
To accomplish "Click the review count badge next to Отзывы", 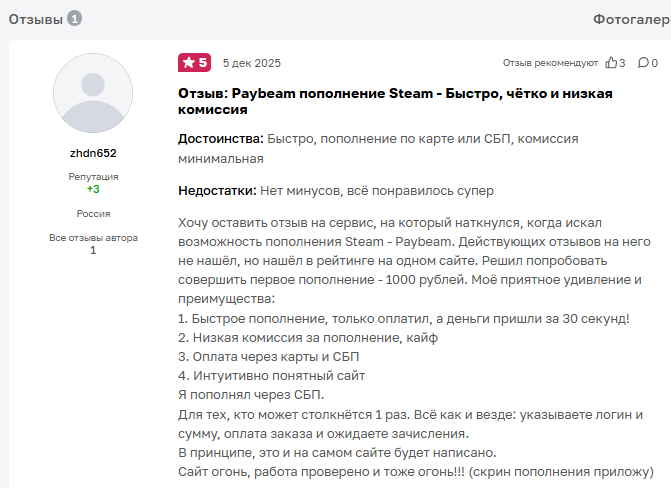I will 75,19.
